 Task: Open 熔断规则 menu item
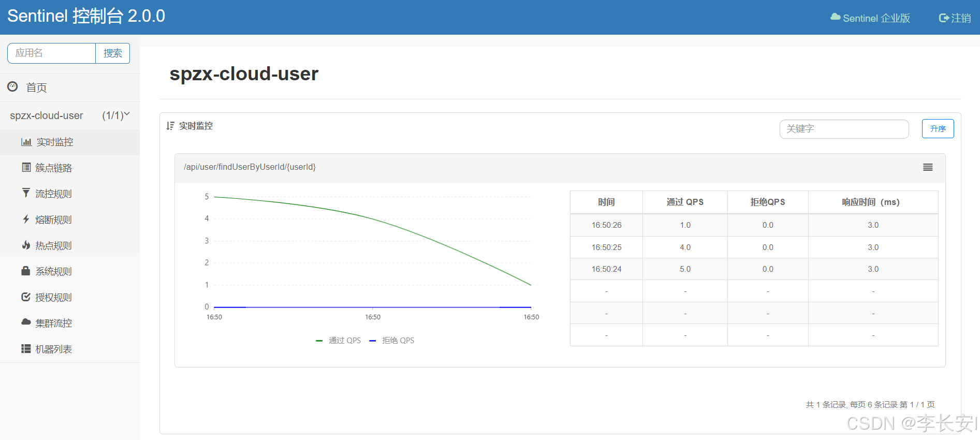tap(70, 219)
